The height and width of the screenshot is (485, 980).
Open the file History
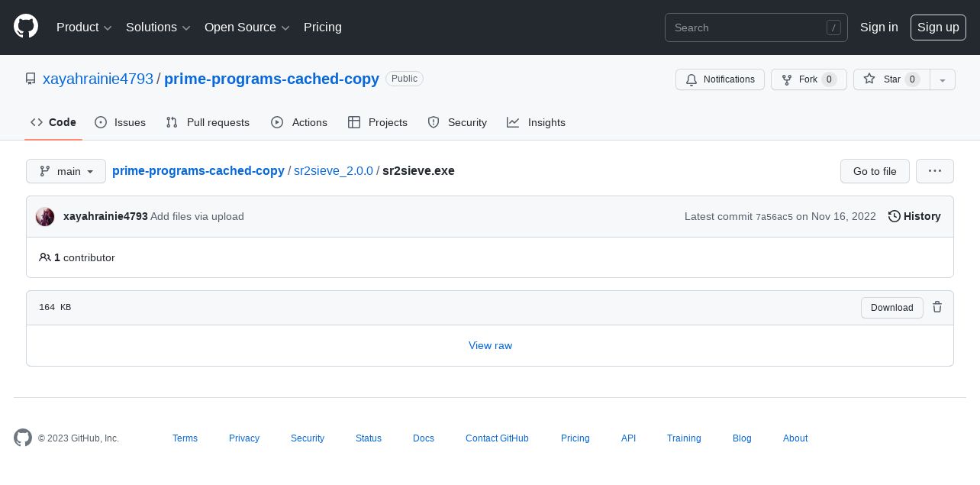[x=914, y=216]
